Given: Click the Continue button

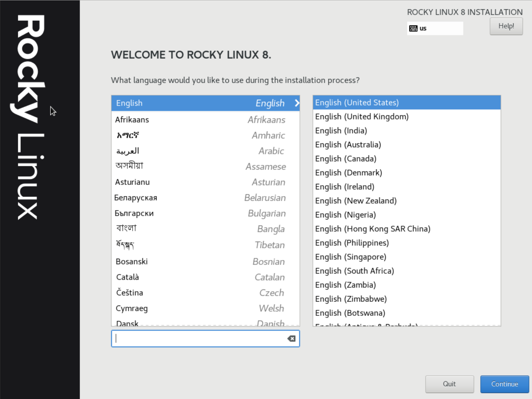Looking at the screenshot, I should click(505, 384).
